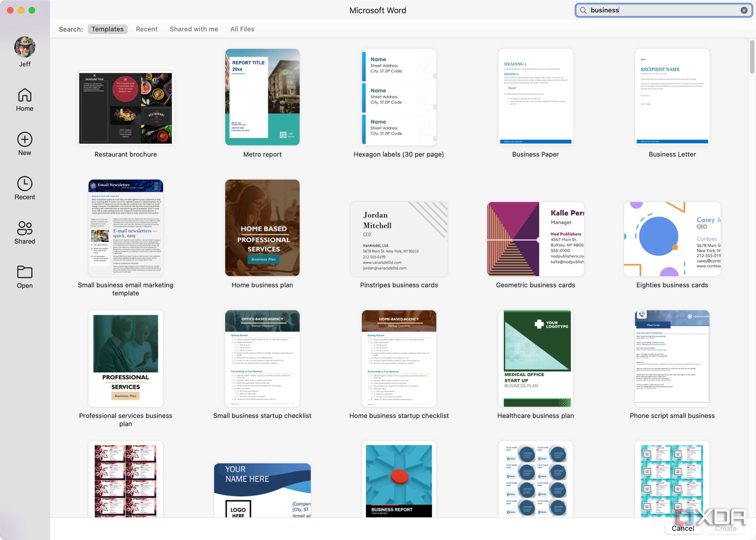Viewport: 756px width, 540px height.
Task: Click the vertical scrollbar thumb
Action: tap(752, 56)
